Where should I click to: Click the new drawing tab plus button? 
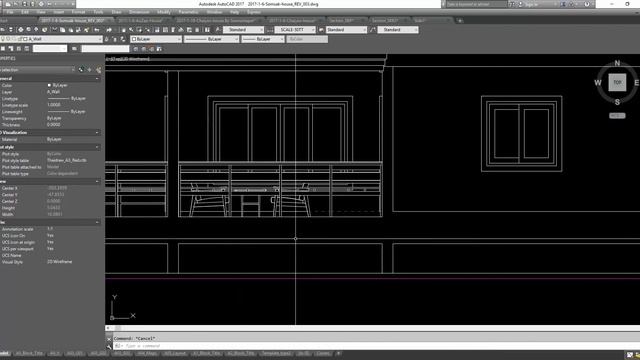460,20
